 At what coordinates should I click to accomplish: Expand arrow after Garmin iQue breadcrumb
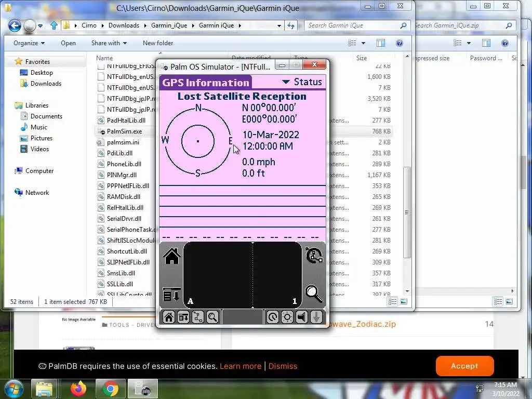point(240,25)
